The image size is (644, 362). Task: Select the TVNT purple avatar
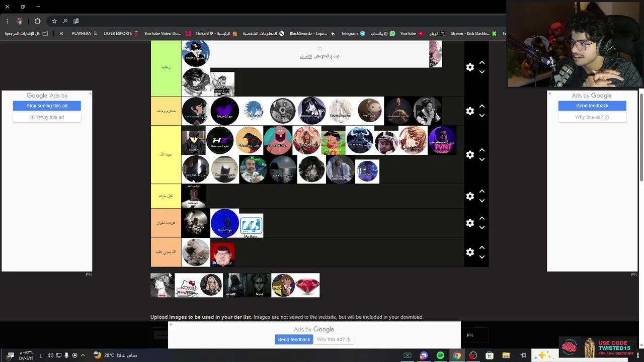tap(442, 140)
